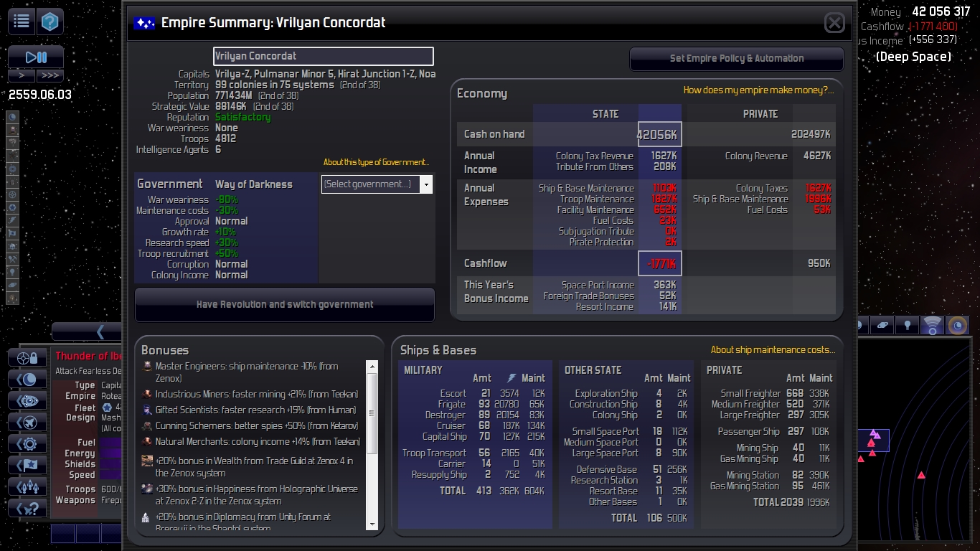
Task: Set fastest speed with the triple-arrow button
Action: (x=50, y=75)
